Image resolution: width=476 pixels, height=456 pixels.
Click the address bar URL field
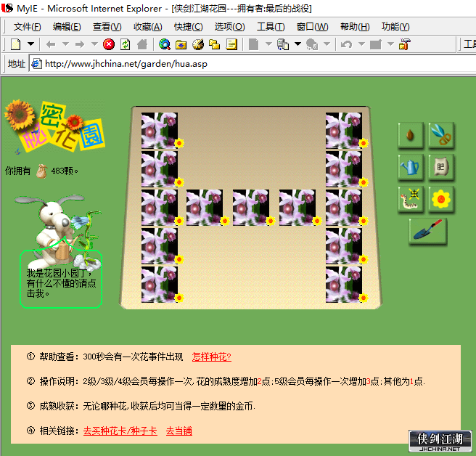(252, 64)
